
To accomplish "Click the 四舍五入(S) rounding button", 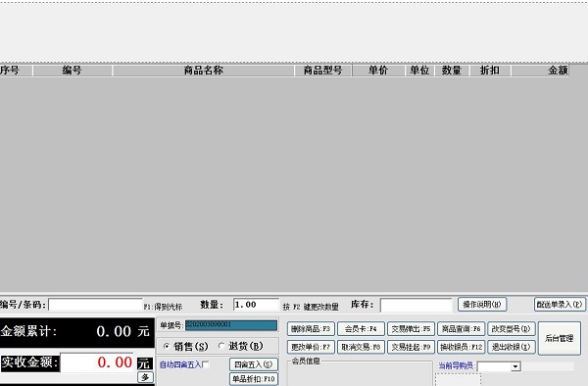I will (254, 364).
